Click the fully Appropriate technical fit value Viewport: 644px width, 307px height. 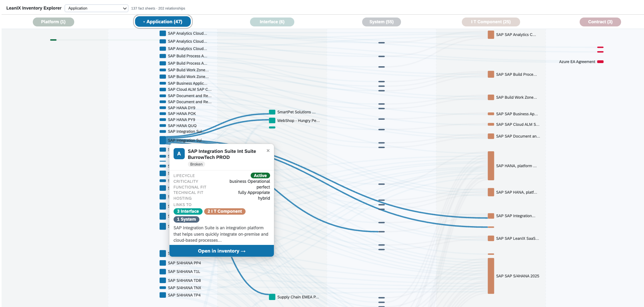coord(254,193)
